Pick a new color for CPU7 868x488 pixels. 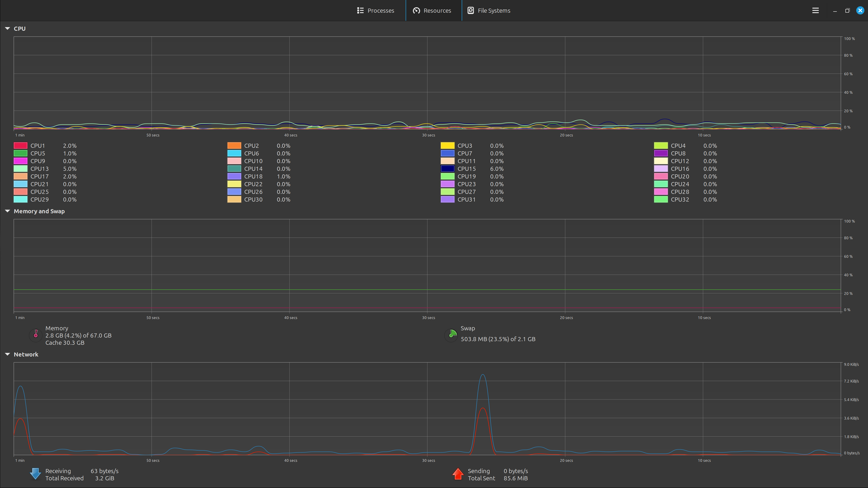[x=447, y=153]
